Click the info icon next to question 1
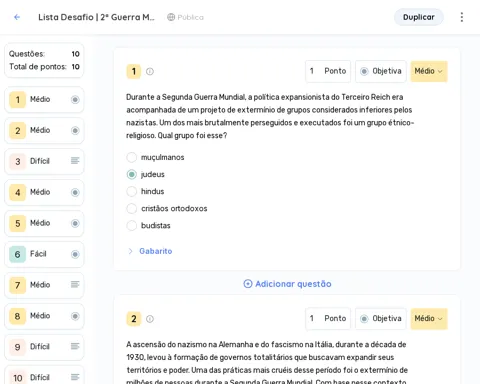 pyautogui.click(x=150, y=71)
